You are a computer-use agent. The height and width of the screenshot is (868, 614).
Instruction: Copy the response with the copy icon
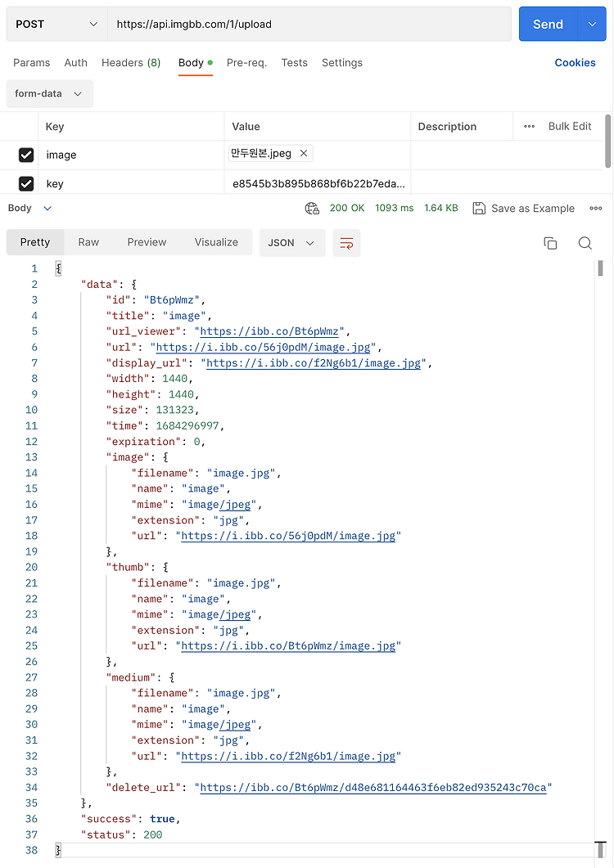point(550,243)
